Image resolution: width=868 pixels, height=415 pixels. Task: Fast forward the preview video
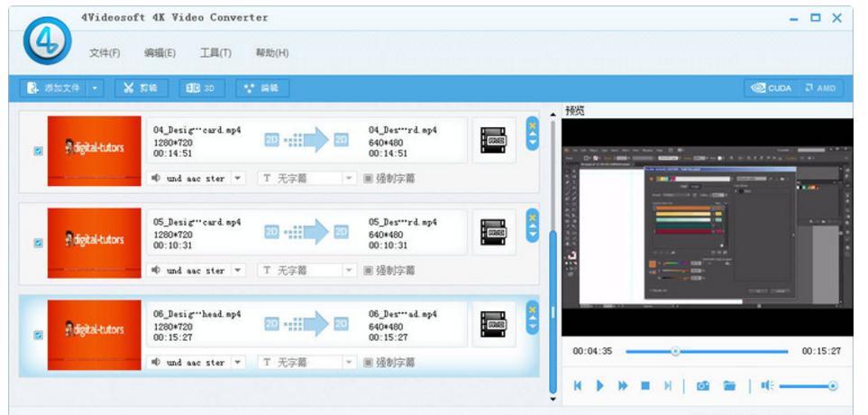tap(623, 385)
